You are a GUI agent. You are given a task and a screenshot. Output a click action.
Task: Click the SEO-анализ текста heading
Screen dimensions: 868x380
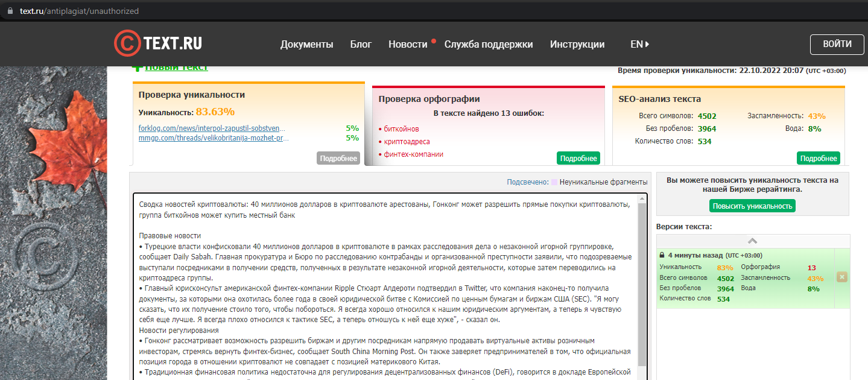pos(660,99)
